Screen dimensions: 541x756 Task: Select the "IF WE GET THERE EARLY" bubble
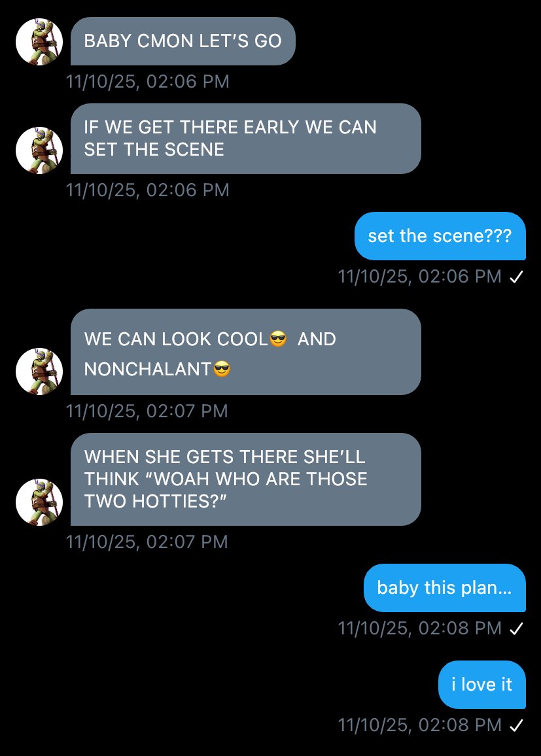tap(246, 139)
